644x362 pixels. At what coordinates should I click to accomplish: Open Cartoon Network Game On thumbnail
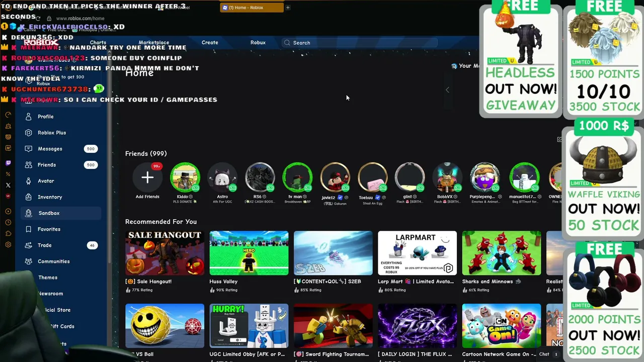[x=502, y=326]
